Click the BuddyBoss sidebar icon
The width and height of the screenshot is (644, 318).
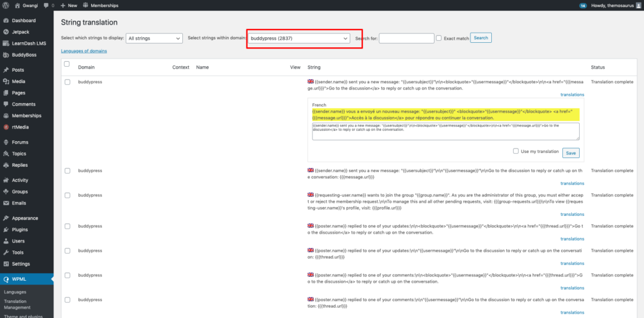6,55
